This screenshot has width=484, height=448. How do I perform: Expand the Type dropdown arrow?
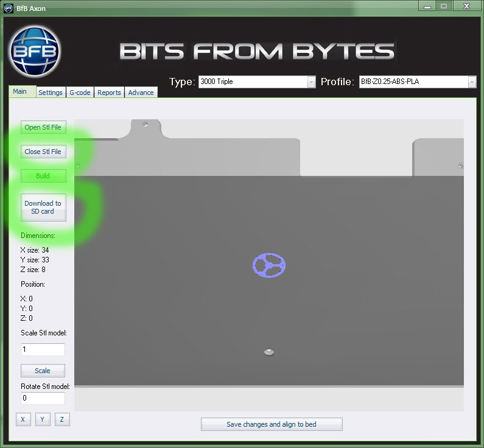(x=312, y=82)
